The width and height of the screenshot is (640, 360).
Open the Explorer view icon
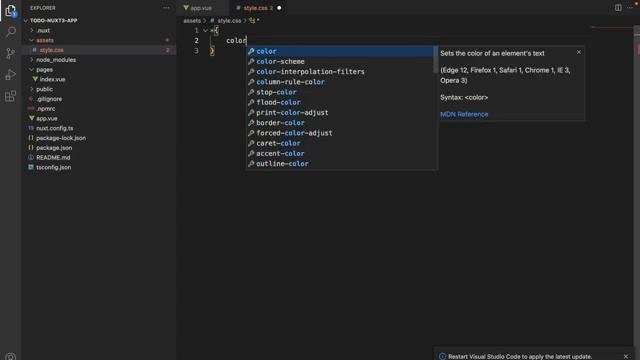point(11,11)
